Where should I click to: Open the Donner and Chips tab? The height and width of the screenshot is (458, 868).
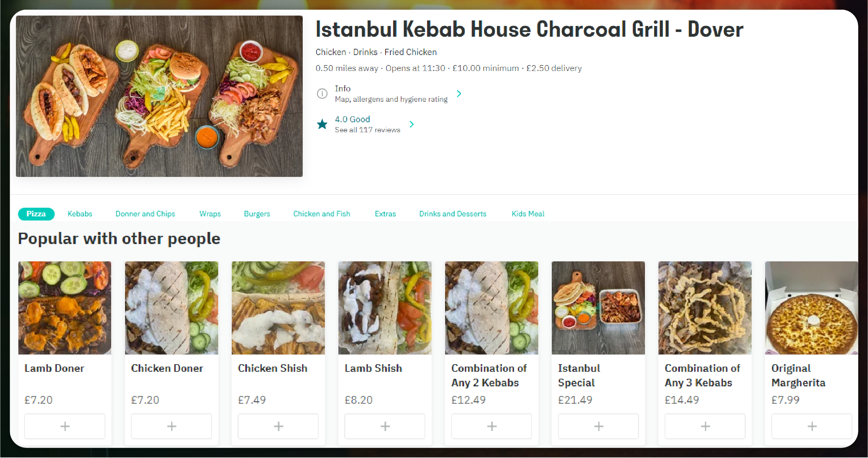coord(145,214)
